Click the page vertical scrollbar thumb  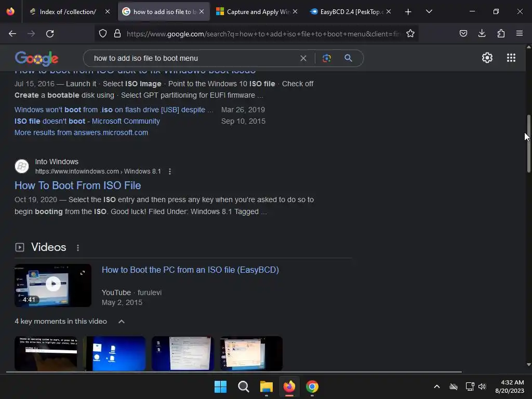[x=528, y=143]
